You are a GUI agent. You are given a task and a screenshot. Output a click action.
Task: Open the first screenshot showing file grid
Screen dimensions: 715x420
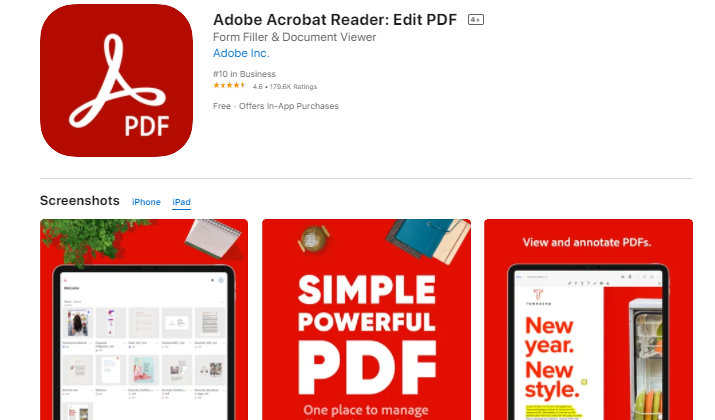144,319
